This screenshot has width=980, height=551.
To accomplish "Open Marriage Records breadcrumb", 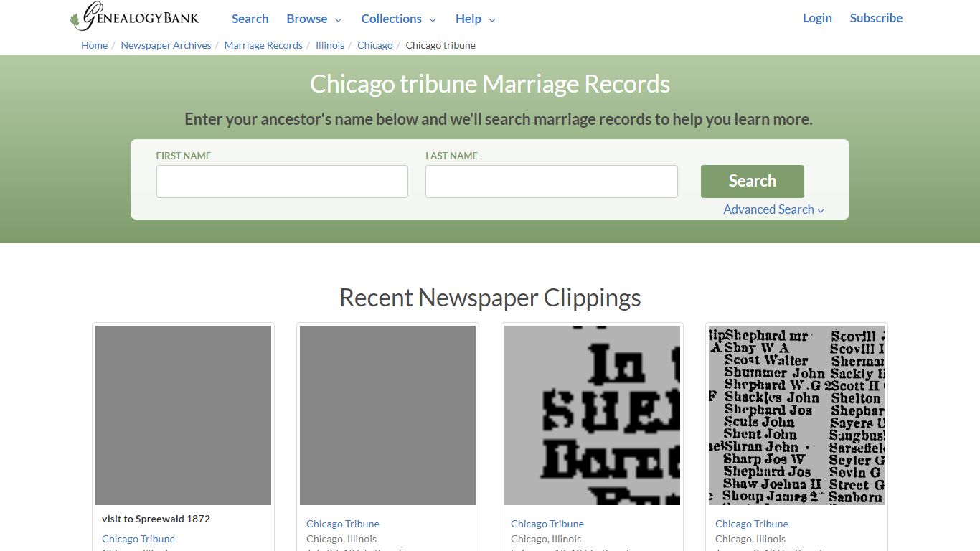I will click(263, 45).
